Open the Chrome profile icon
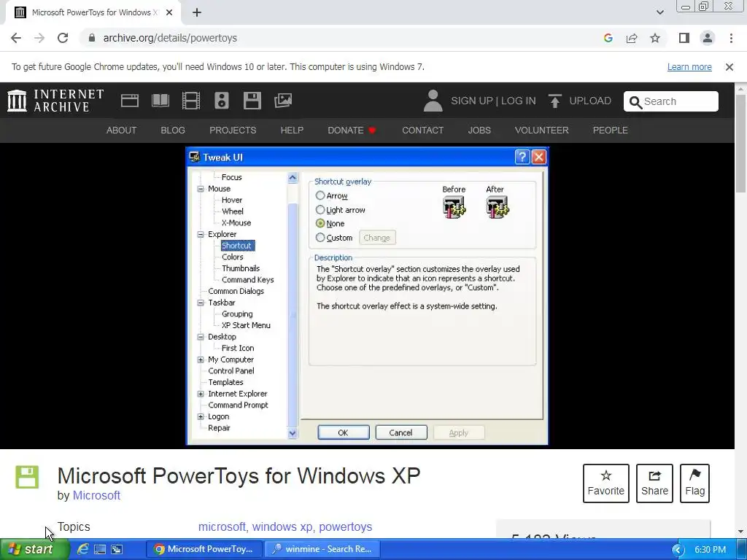The height and width of the screenshot is (560, 747). tap(708, 38)
